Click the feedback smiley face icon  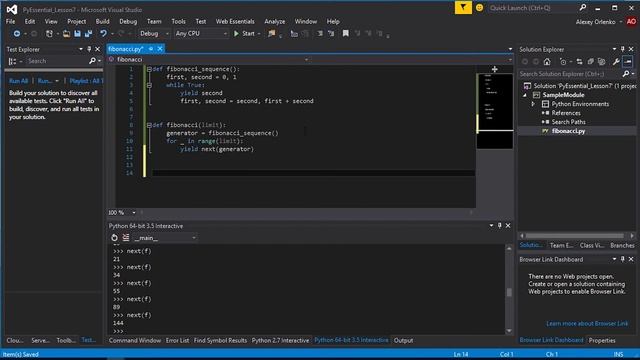coord(480,8)
